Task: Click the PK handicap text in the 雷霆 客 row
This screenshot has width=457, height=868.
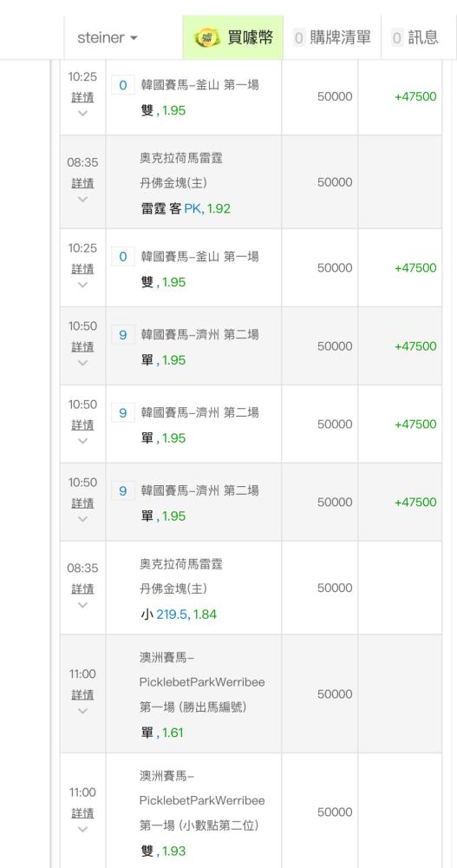Action: tap(193, 208)
